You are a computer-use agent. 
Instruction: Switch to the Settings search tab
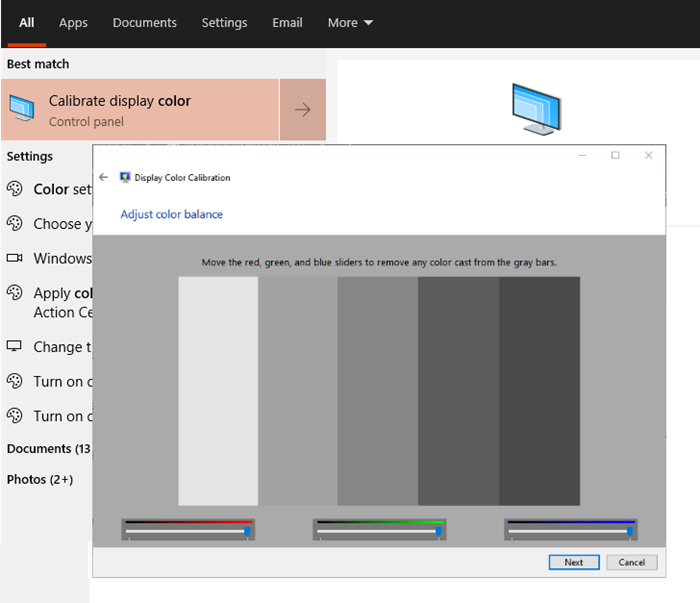[x=224, y=23]
